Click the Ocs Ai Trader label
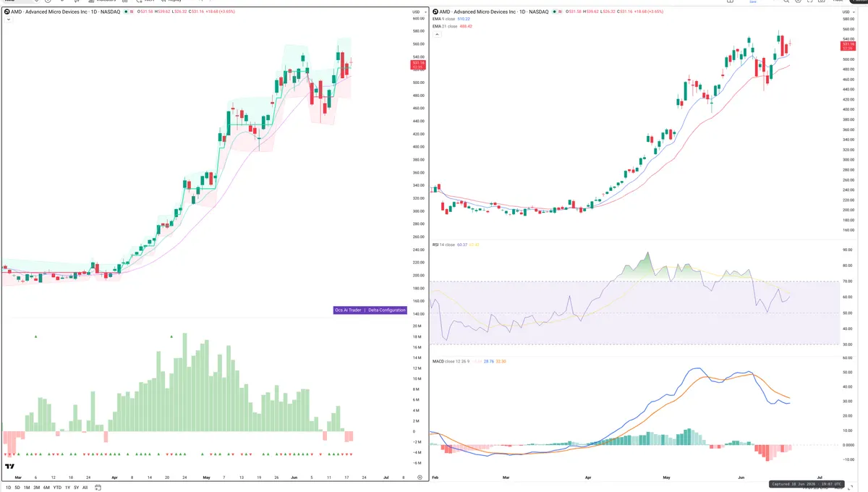 click(x=348, y=310)
